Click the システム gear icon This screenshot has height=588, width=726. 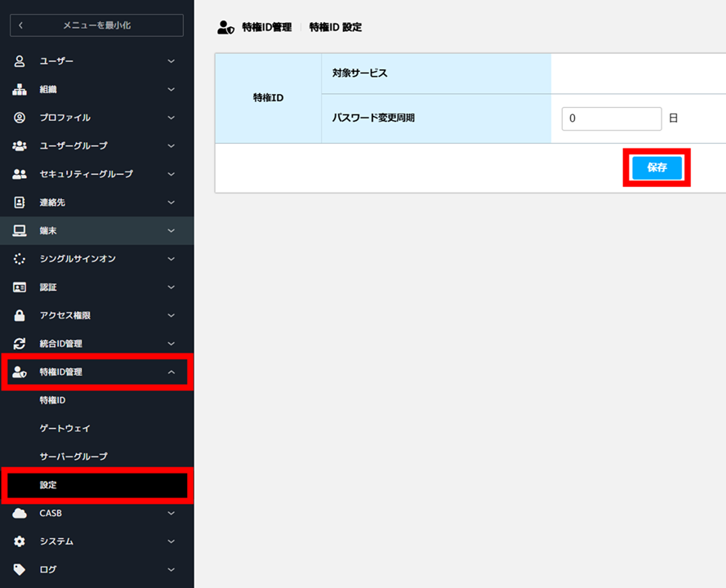[20, 541]
